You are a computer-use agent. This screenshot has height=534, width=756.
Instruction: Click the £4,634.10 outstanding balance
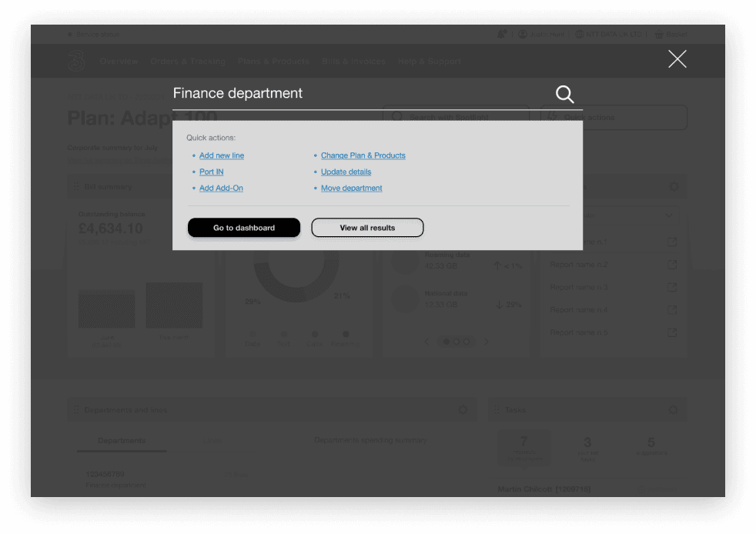110,229
